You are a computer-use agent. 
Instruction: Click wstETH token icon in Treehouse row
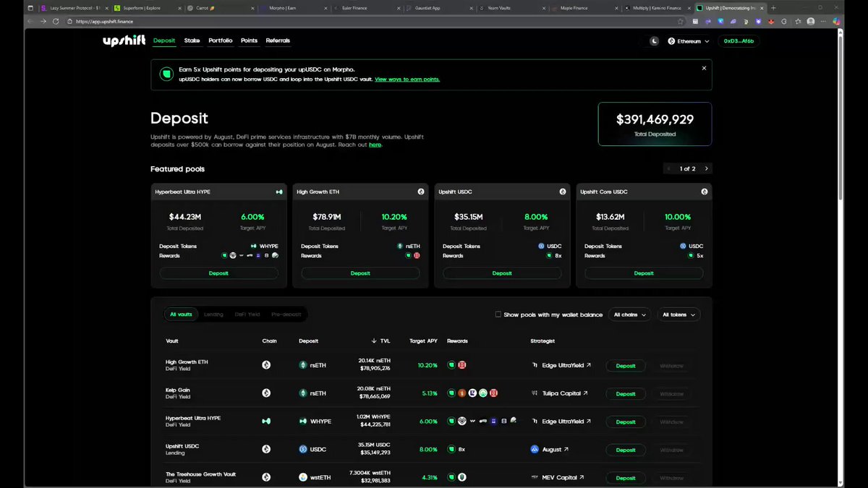coord(303,477)
